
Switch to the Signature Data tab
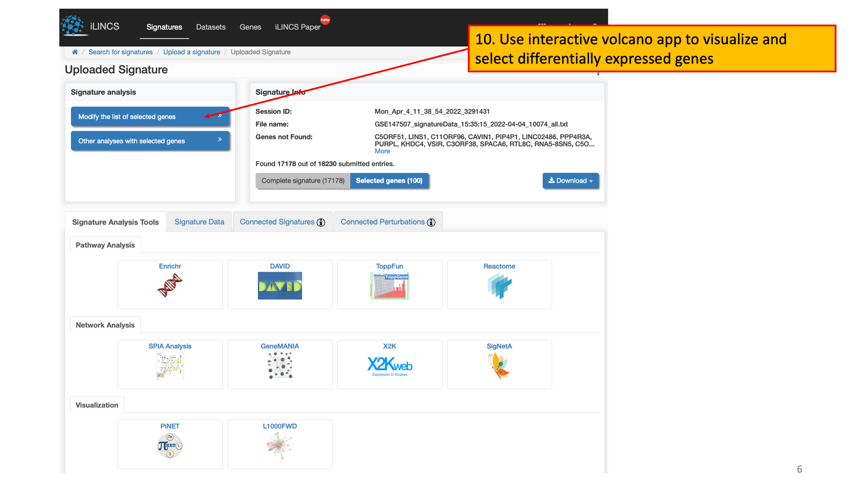[x=199, y=222]
